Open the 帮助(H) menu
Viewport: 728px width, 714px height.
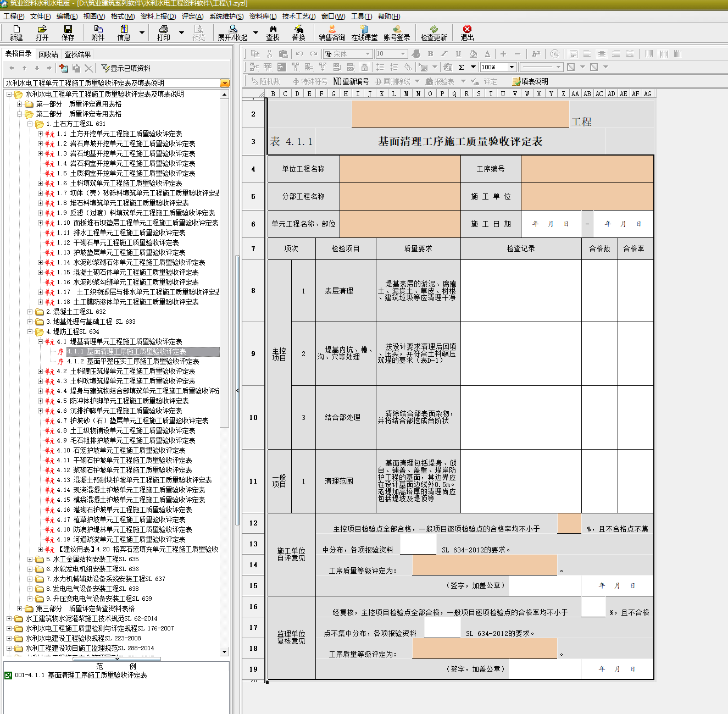(389, 16)
